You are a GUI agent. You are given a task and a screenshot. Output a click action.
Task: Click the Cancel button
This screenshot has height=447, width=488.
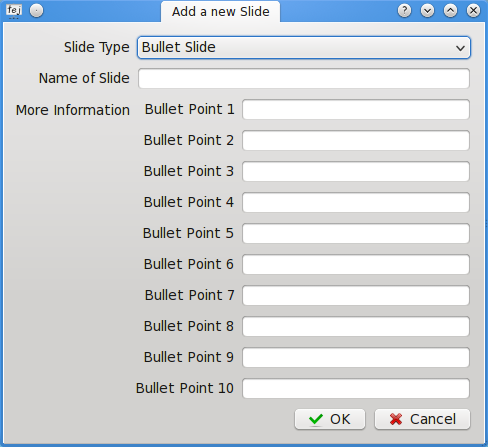pyautogui.click(x=422, y=419)
